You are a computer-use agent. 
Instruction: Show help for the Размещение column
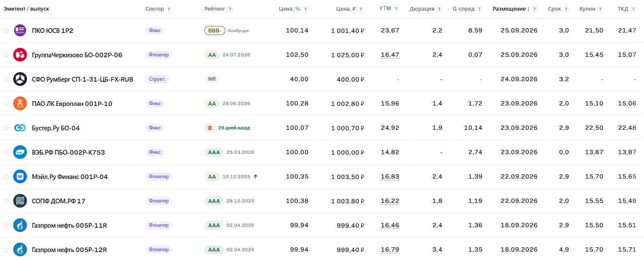tap(535, 9)
